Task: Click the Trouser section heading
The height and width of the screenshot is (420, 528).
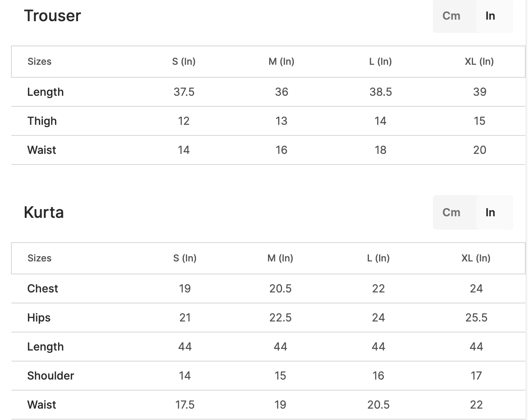Action: (52, 16)
